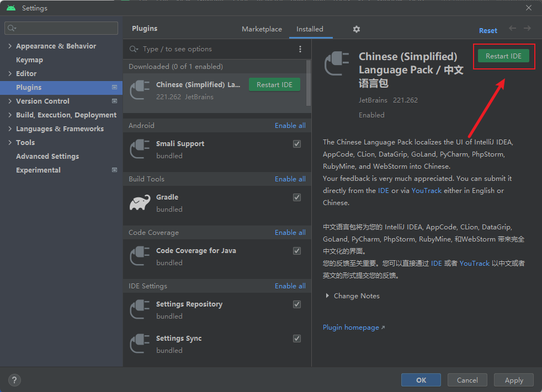This screenshot has height=392, width=542.
Task: Click the Settings Repository plugin icon
Action: tap(140, 310)
